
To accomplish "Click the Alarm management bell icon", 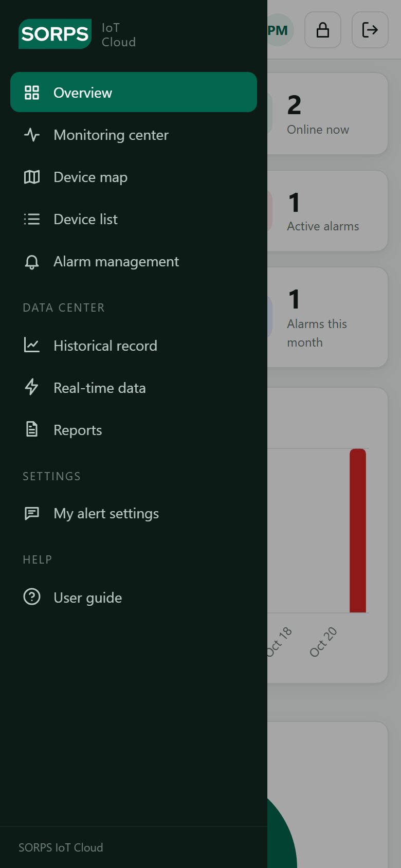I will click(x=32, y=261).
